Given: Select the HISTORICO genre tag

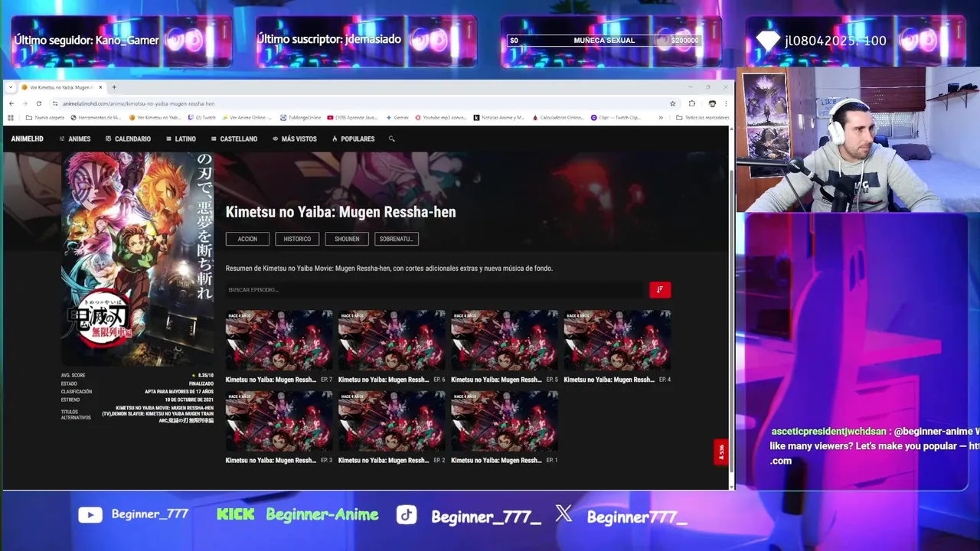Looking at the screenshot, I should [x=297, y=239].
